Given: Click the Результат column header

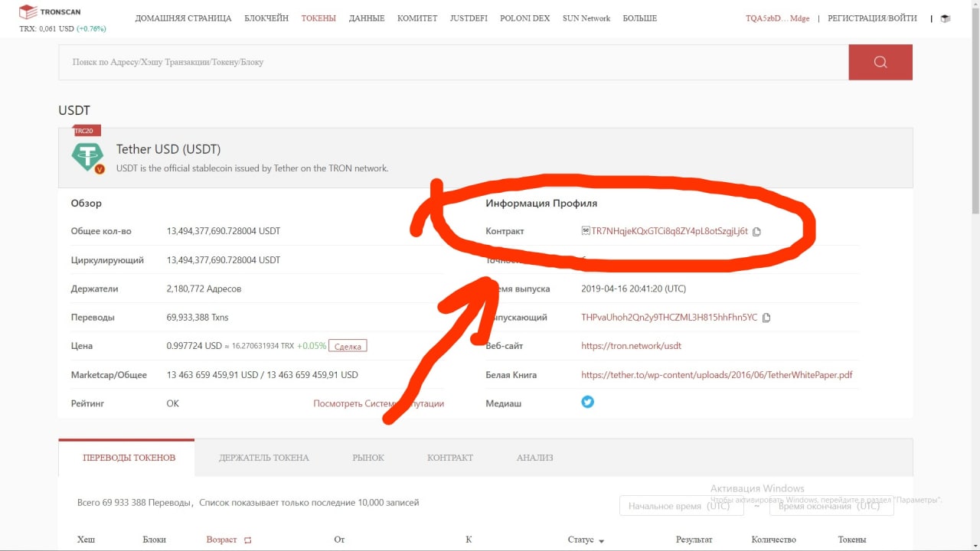Looking at the screenshot, I should (694, 540).
